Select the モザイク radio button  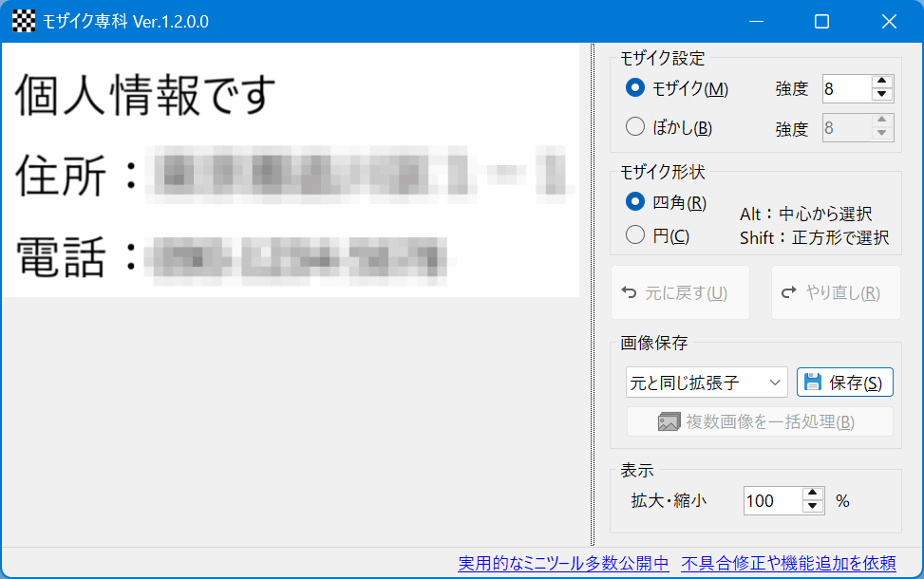click(635, 88)
